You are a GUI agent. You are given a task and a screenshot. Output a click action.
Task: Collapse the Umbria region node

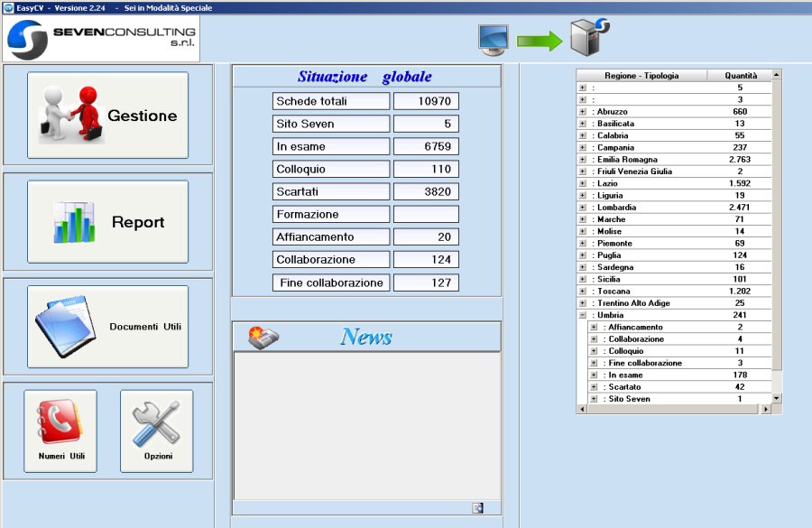583,315
